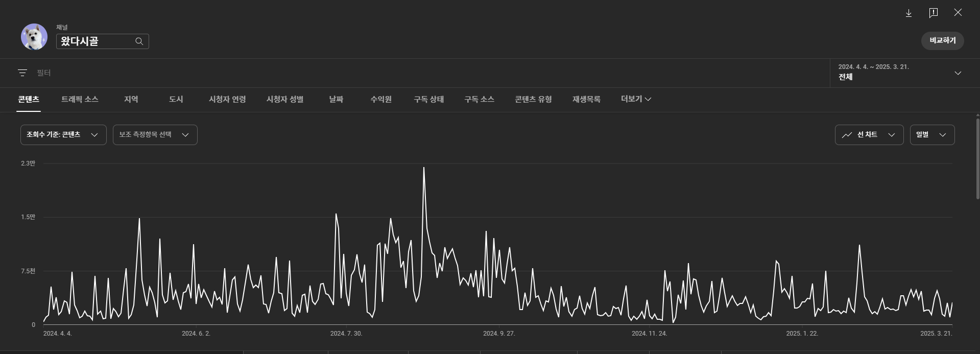Switch to the 수익원 tab
Screen dimensions: 980x354
click(x=381, y=99)
